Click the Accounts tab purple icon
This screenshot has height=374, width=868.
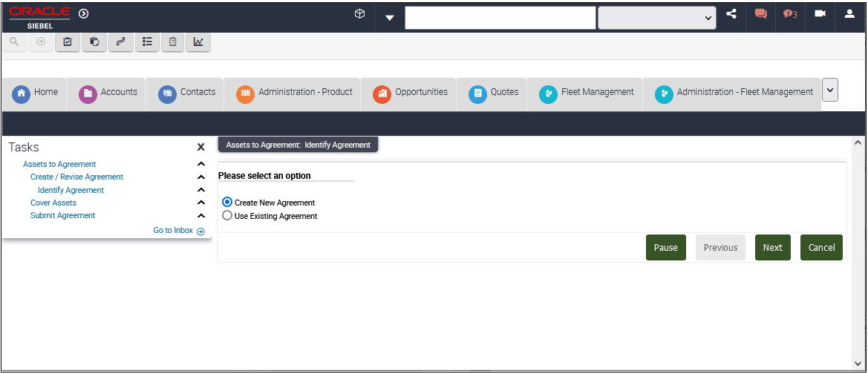click(x=88, y=94)
